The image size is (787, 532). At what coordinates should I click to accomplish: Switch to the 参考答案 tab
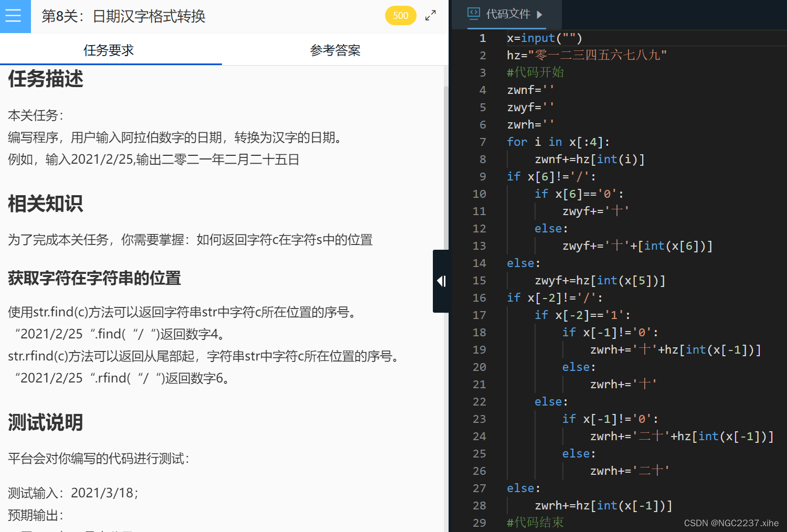click(335, 50)
